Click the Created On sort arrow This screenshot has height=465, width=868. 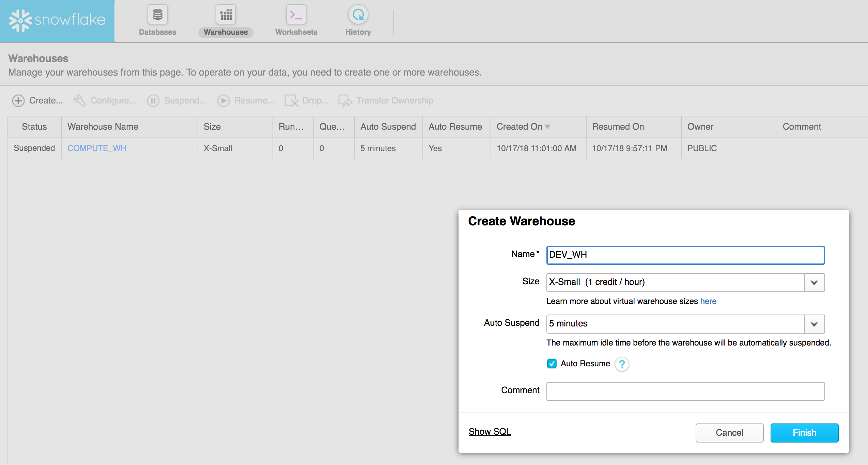tap(547, 127)
